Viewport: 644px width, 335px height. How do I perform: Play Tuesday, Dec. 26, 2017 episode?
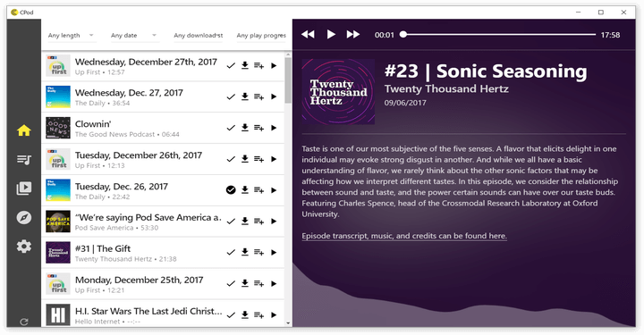click(x=274, y=190)
